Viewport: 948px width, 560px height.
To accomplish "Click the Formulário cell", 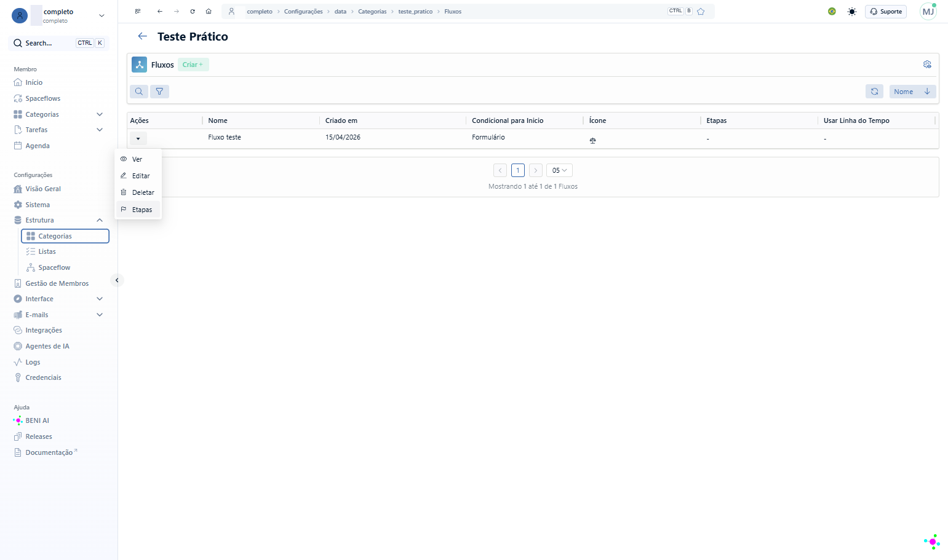I will coord(488,137).
